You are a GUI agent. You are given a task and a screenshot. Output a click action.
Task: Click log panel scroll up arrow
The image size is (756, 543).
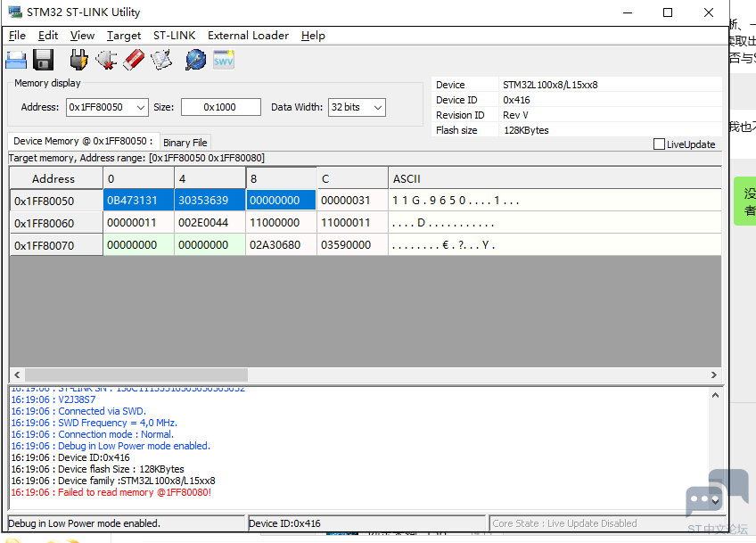click(715, 395)
